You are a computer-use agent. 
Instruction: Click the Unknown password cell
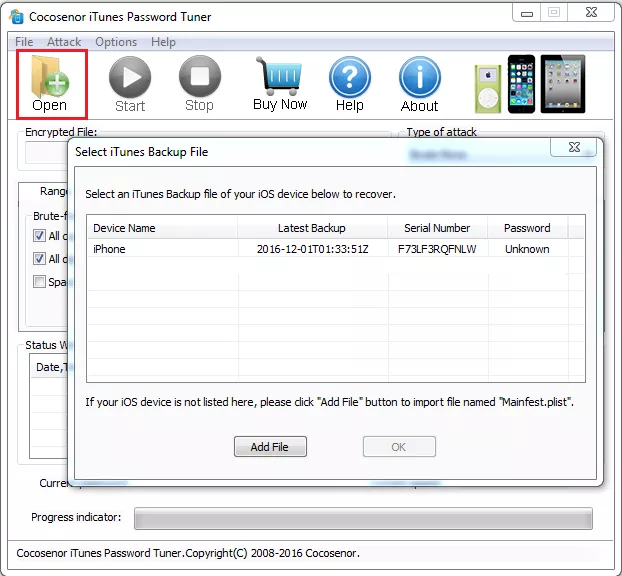coord(527,249)
